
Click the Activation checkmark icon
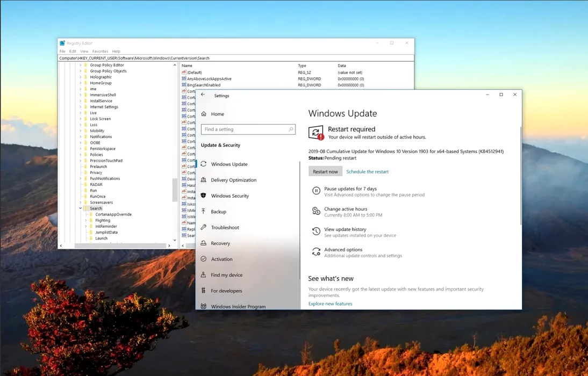[204, 259]
